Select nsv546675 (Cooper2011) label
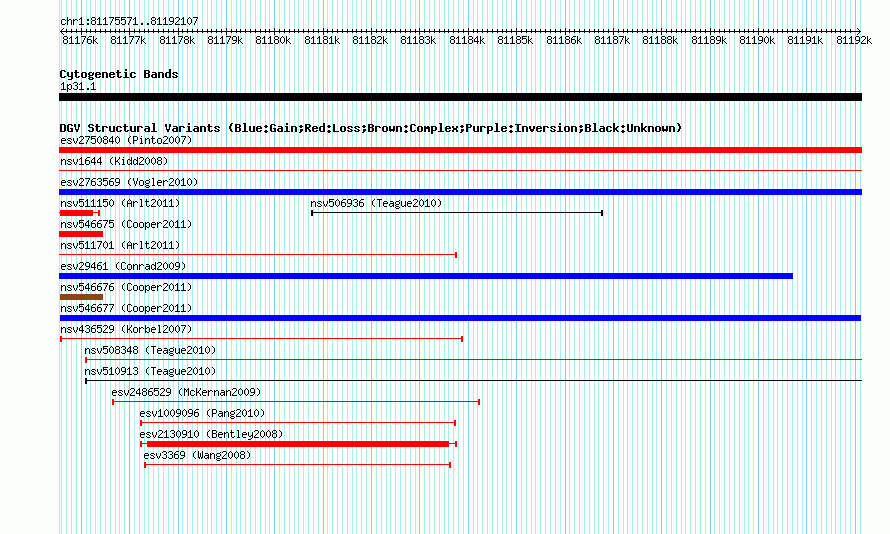 click(x=126, y=224)
